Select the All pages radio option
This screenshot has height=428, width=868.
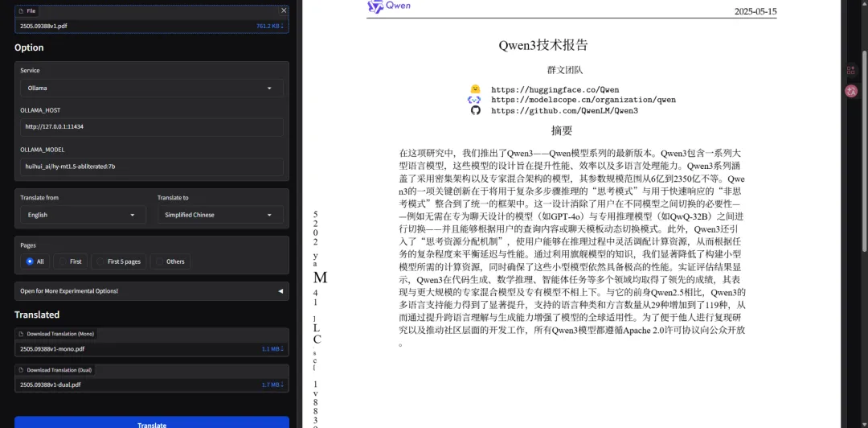tap(35, 261)
